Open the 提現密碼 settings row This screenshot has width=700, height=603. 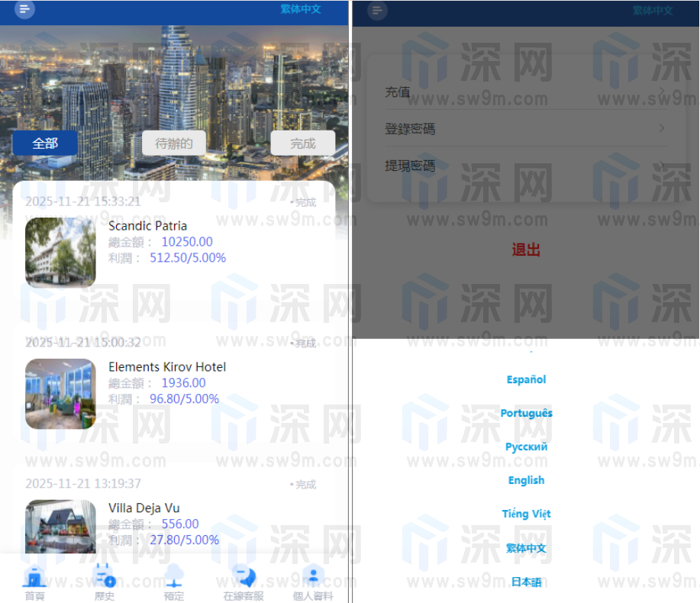[525, 166]
